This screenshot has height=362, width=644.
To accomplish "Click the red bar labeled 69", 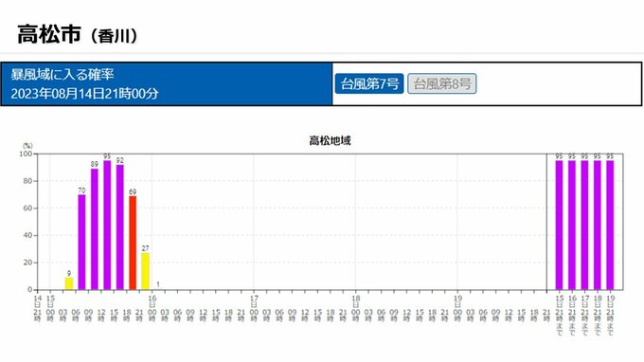I will pos(133,243).
